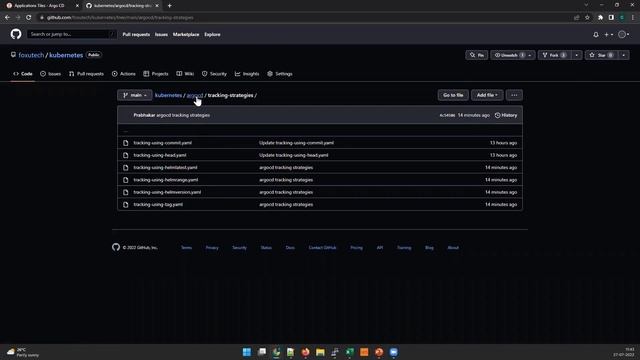
Task: Focus the Search or jump to field
Action: click(71, 34)
